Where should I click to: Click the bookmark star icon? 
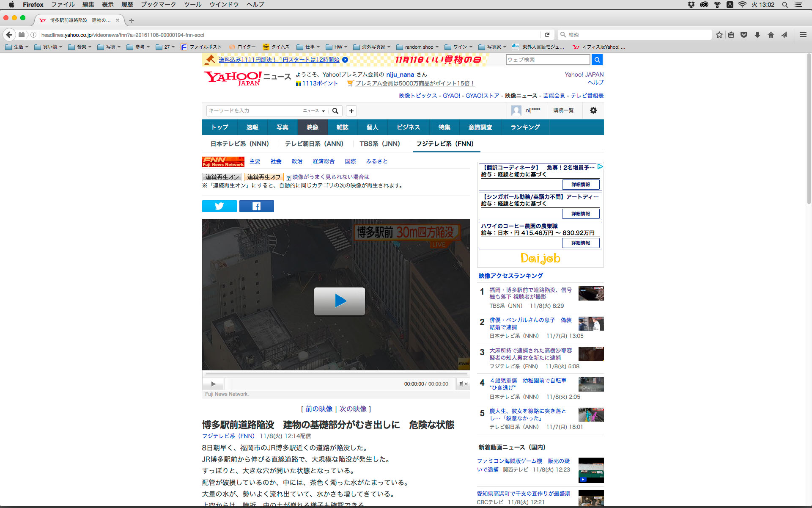tap(719, 35)
